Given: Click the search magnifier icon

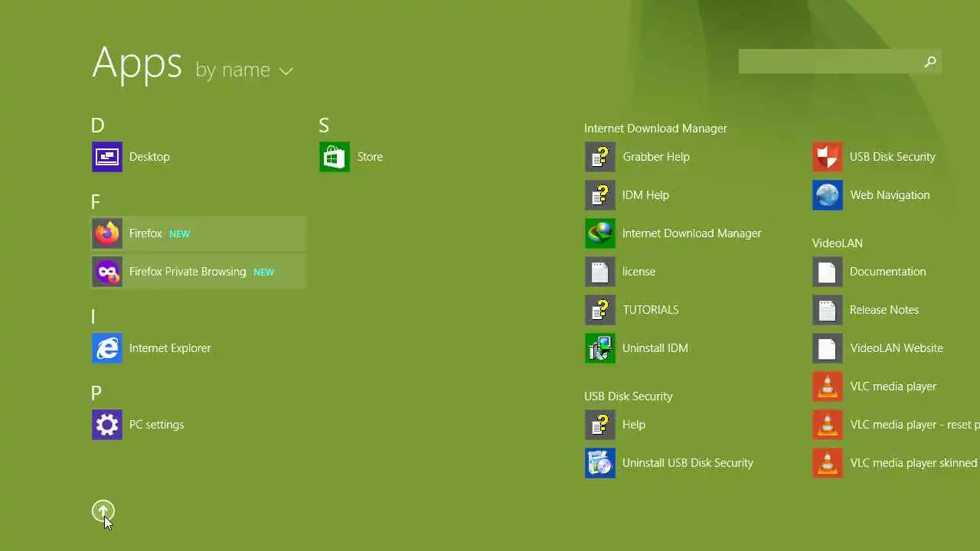Looking at the screenshot, I should click(930, 62).
